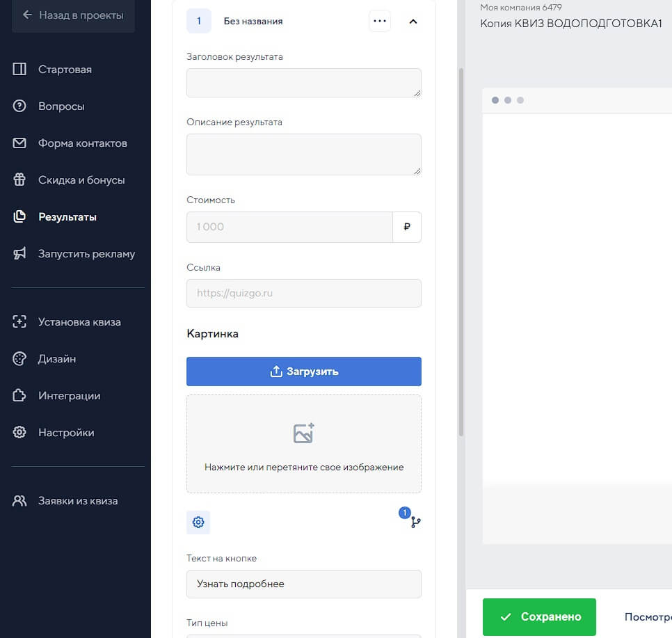The image size is (672, 638).
Task: Open Форма контактов in sidebar
Action: (x=82, y=143)
